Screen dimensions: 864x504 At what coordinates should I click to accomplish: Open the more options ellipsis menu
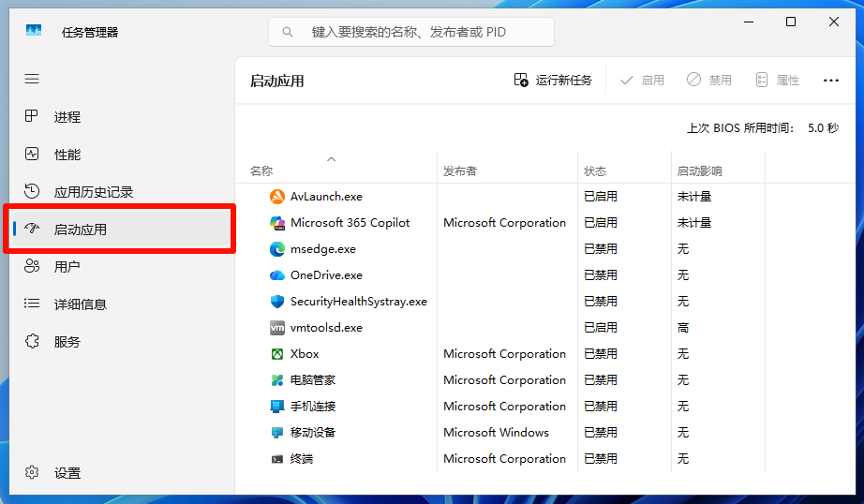pyautogui.click(x=831, y=81)
